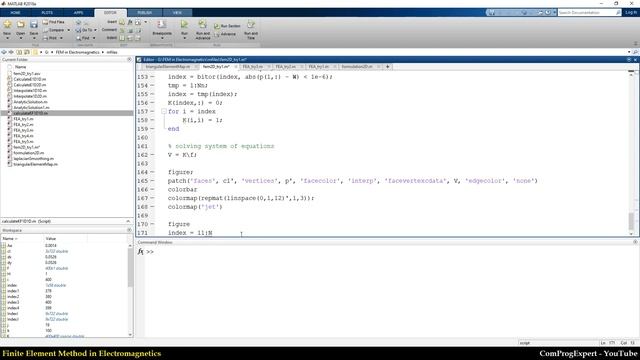The image size is (640, 360).
Task: Select CalculateE1D1D.m in Current Folder
Action: click(x=29, y=79)
